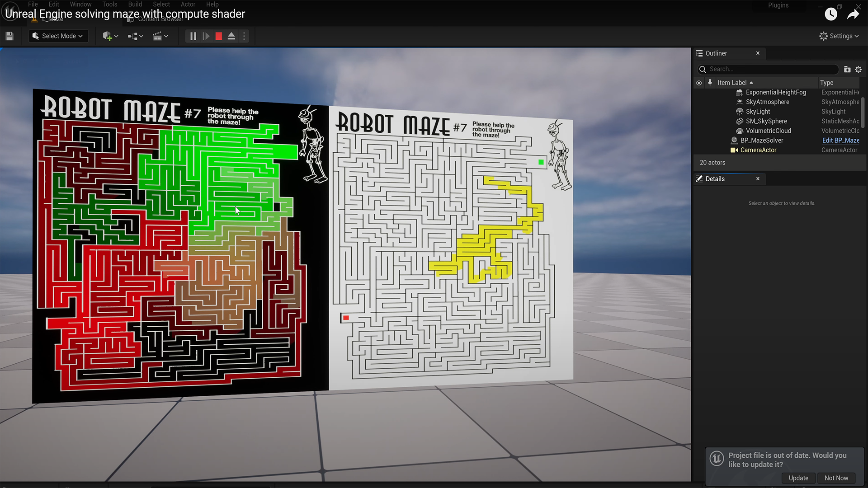Pause the simulation
Screen dimensions: 868x488
click(x=193, y=36)
